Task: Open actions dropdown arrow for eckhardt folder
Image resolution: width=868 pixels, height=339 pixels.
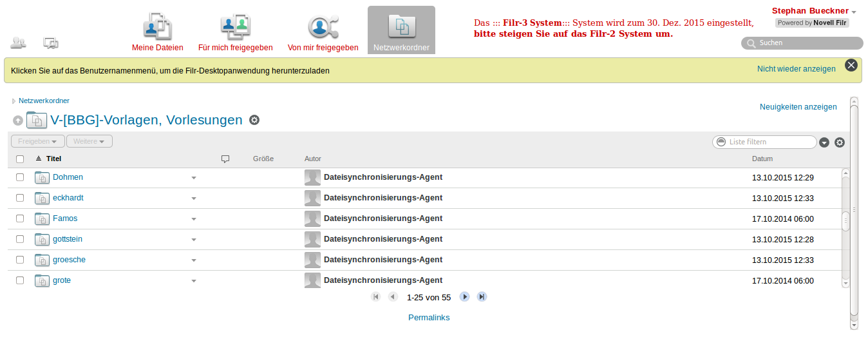Action: click(194, 199)
